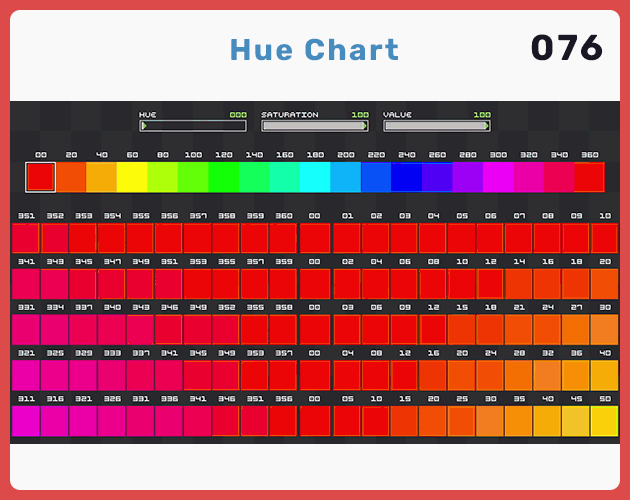Select the hue strip swatch labeled 80

click(162, 177)
